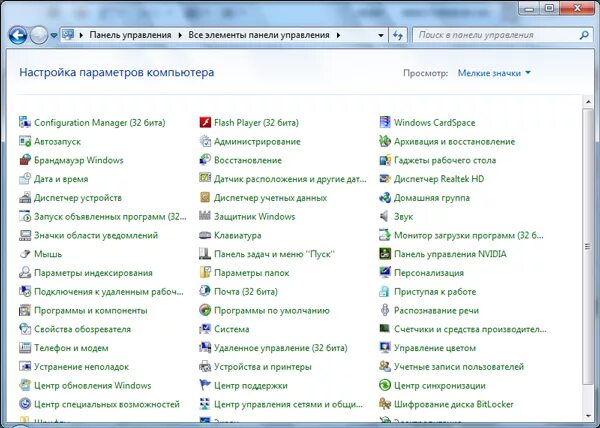Open Параметры индексирования link
600x428 pixels.
click(93, 273)
